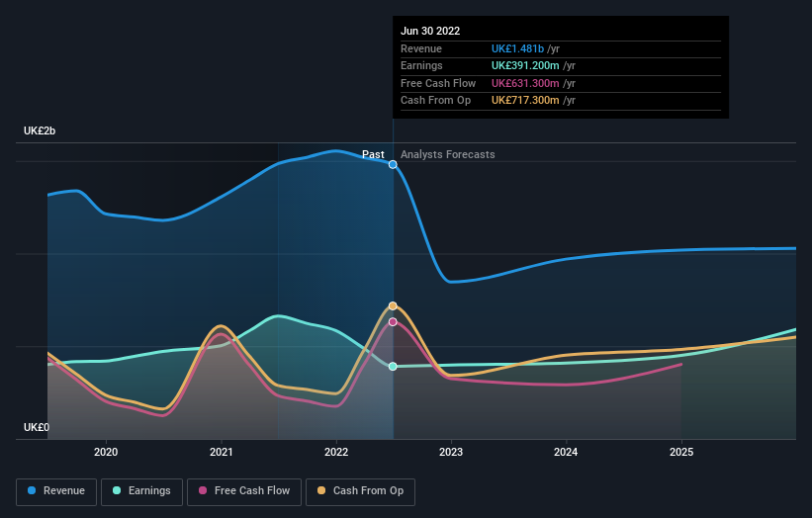Image resolution: width=812 pixels, height=518 pixels.
Task: Click the 2020 x-axis label
Action: [x=106, y=452]
